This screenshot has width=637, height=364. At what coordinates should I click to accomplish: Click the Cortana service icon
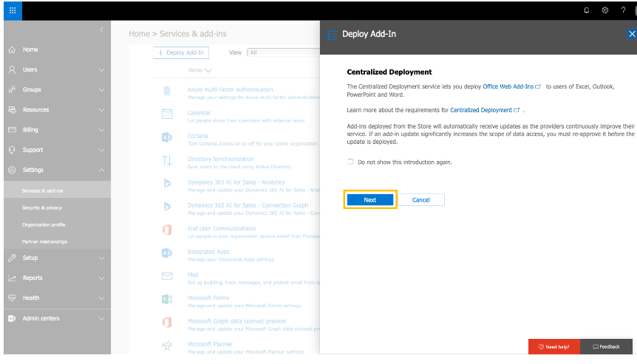pyautogui.click(x=167, y=137)
